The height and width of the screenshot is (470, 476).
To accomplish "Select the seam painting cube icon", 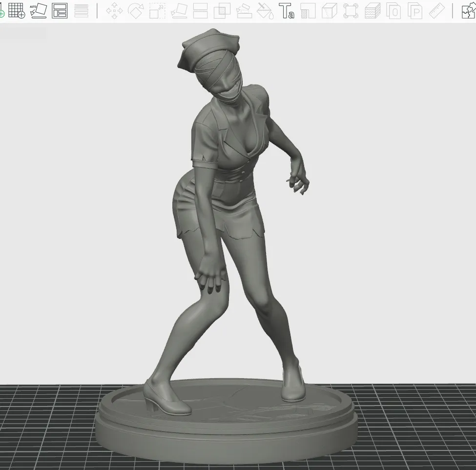I will tap(330, 11).
